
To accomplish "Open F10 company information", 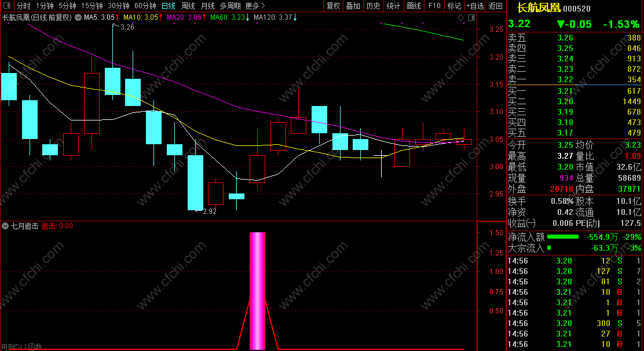I will coord(434,6).
